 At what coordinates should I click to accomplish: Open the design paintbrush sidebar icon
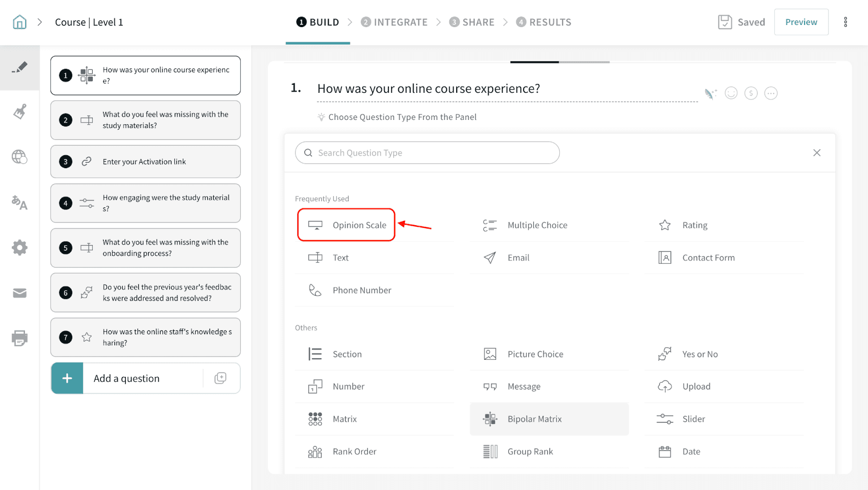[x=20, y=112]
